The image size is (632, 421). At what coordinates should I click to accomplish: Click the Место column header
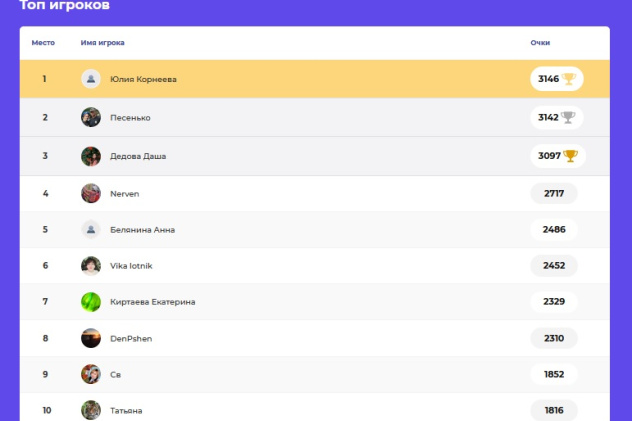pos(43,43)
